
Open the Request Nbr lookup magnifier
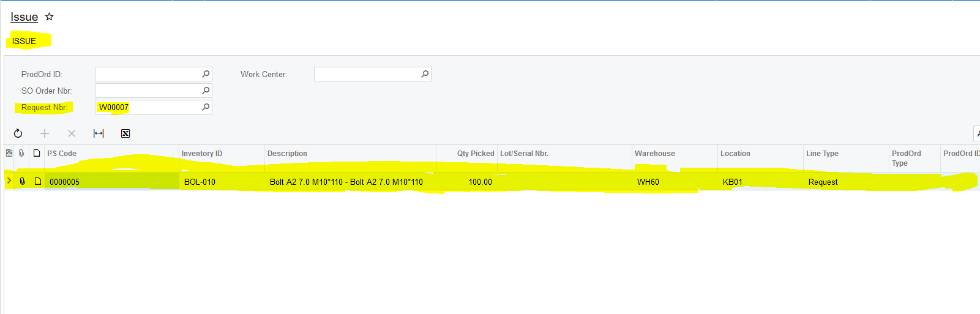[x=206, y=107]
